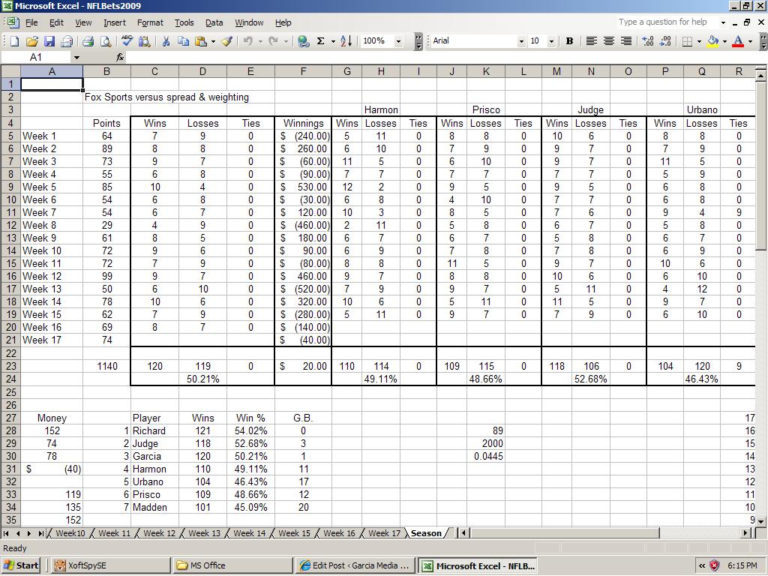Sort ascending with the A-Z icon

click(346, 42)
